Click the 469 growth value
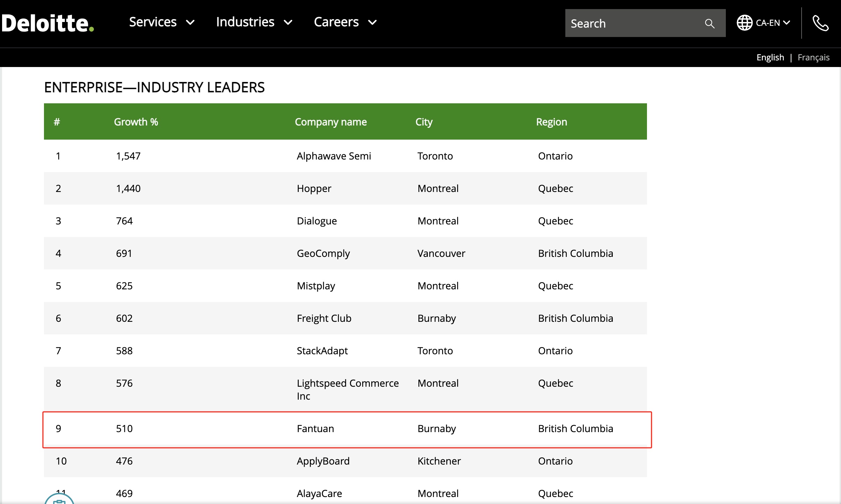This screenshot has height=504, width=841. [x=124, y=494]
